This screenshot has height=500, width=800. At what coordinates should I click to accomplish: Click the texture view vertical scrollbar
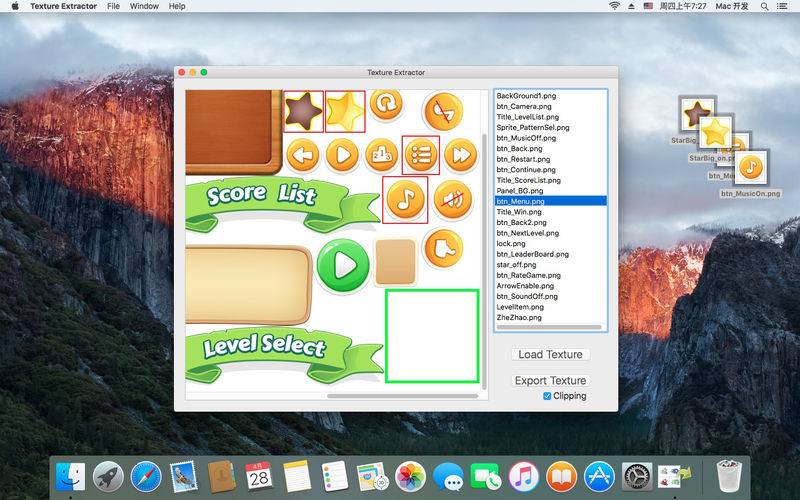click(x=484, y=261)
